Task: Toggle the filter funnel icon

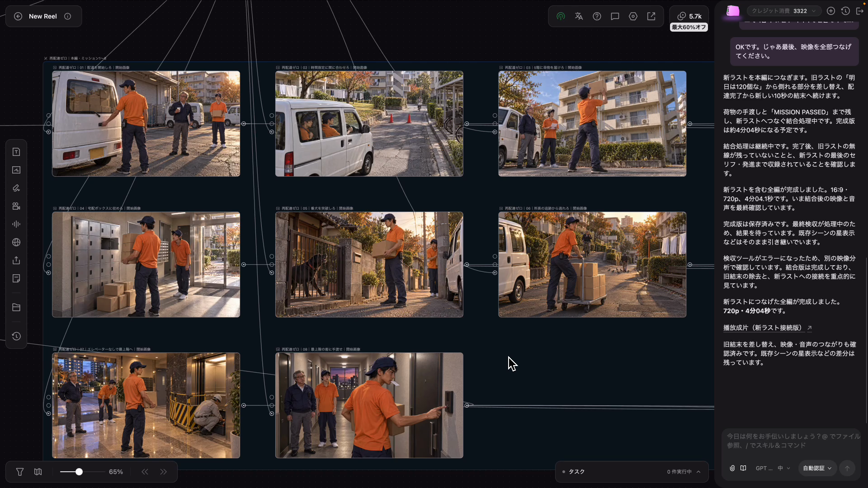Action: pos(20,472)
